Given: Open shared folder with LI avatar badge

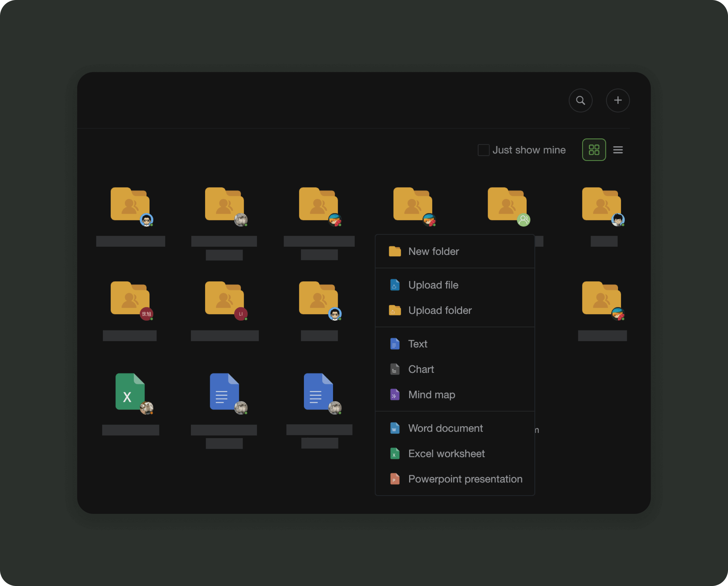Looking at the screenshot, I should (224, 299).
